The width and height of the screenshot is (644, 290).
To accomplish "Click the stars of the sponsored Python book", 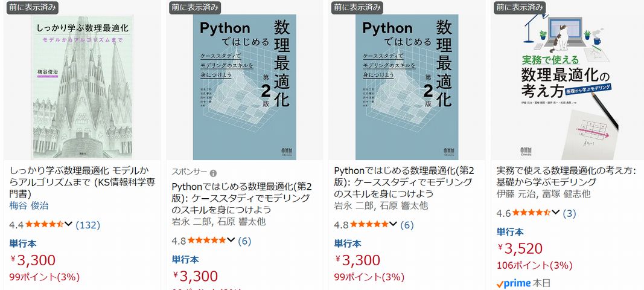I will click(206, 240).
